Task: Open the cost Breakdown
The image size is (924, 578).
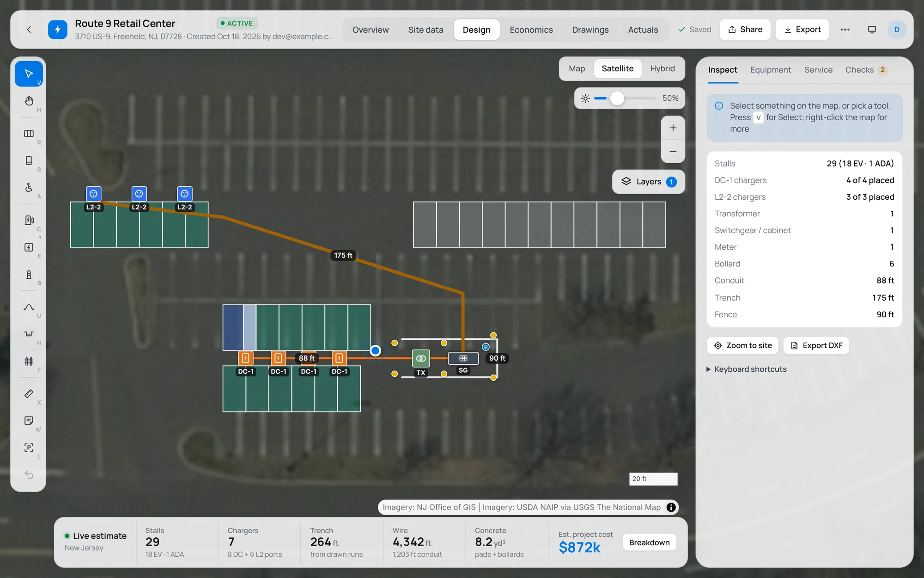Action: coord(649,542)
